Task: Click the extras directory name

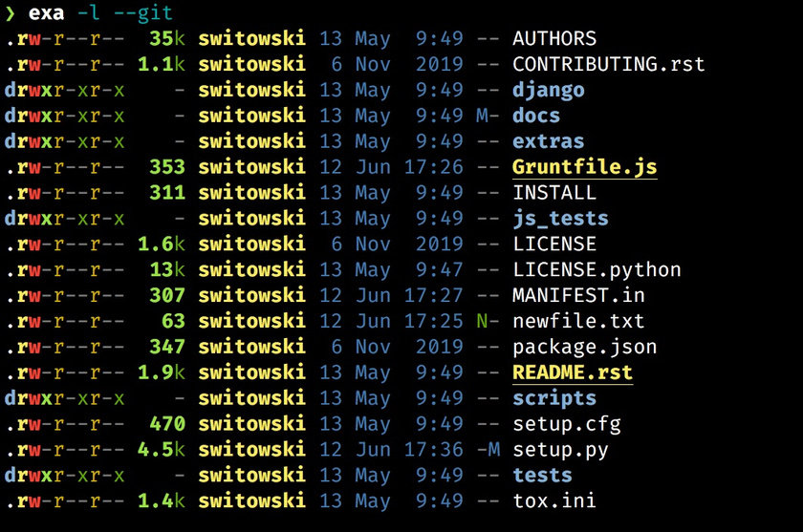Action: pos(548,141)
